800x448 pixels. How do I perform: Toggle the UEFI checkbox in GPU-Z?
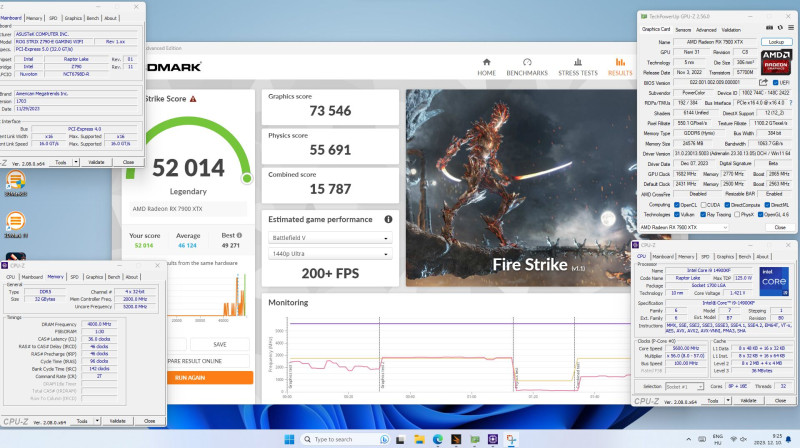[776, 82]
